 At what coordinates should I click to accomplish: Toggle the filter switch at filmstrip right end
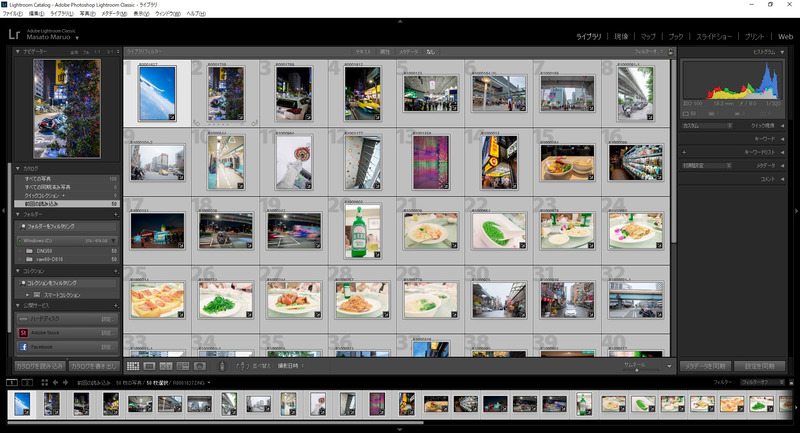pos(791,383)
